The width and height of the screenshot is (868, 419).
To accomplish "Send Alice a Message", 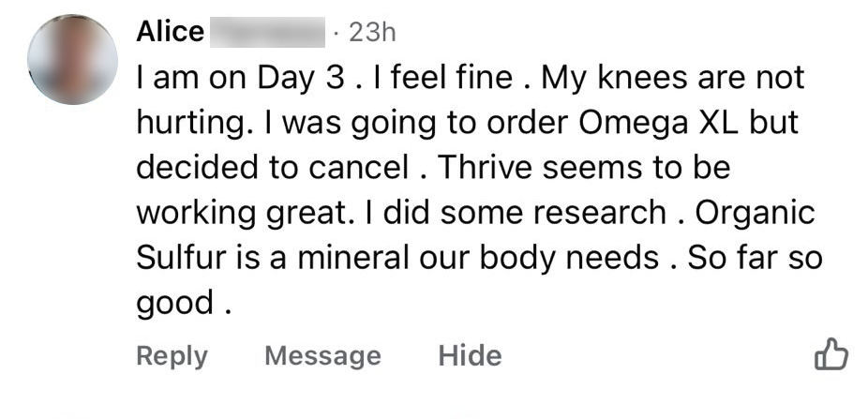I will [x=322, y=356].
